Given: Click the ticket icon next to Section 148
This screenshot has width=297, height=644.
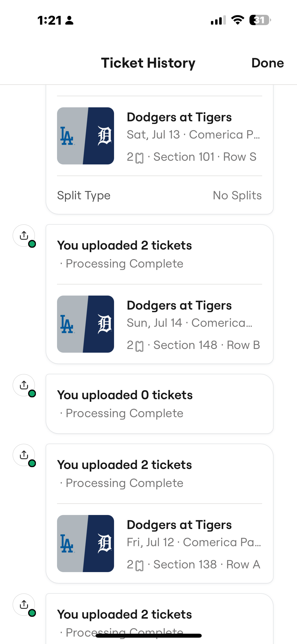Looking at the screenshot, I should 139,346.
